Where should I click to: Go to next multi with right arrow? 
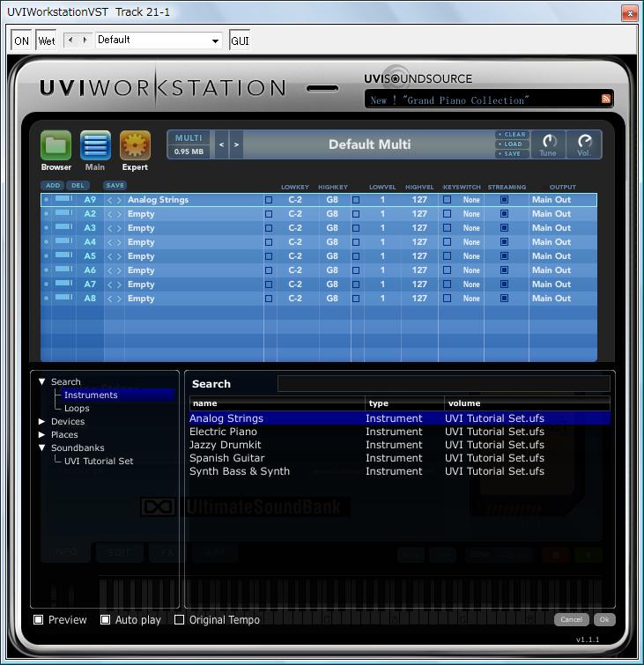236,144
